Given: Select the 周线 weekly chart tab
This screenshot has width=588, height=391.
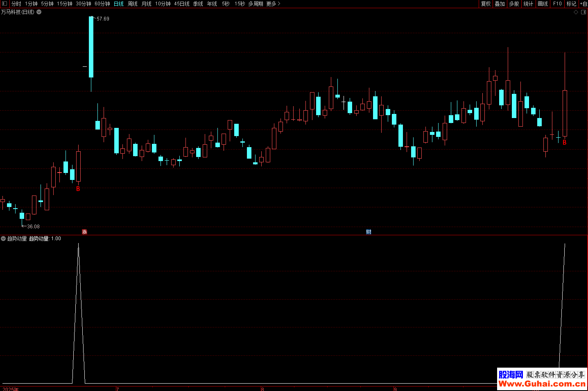Looking at the screenshot, I should point(132,4).
